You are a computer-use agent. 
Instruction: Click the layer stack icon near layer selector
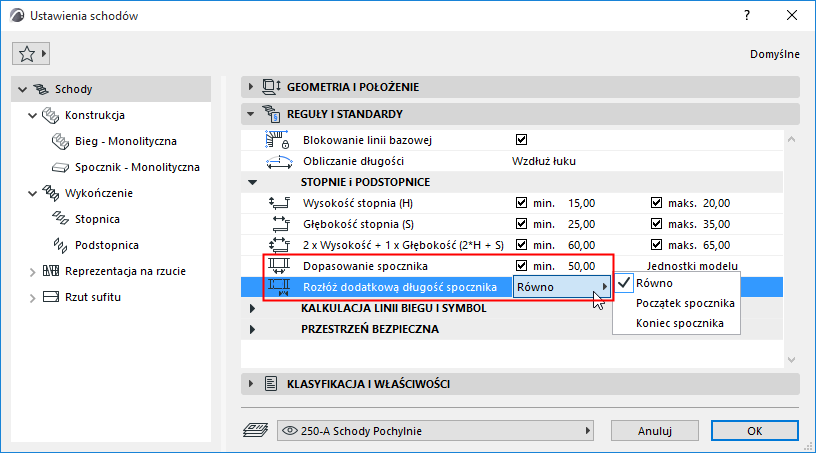(x=256, y=431)
